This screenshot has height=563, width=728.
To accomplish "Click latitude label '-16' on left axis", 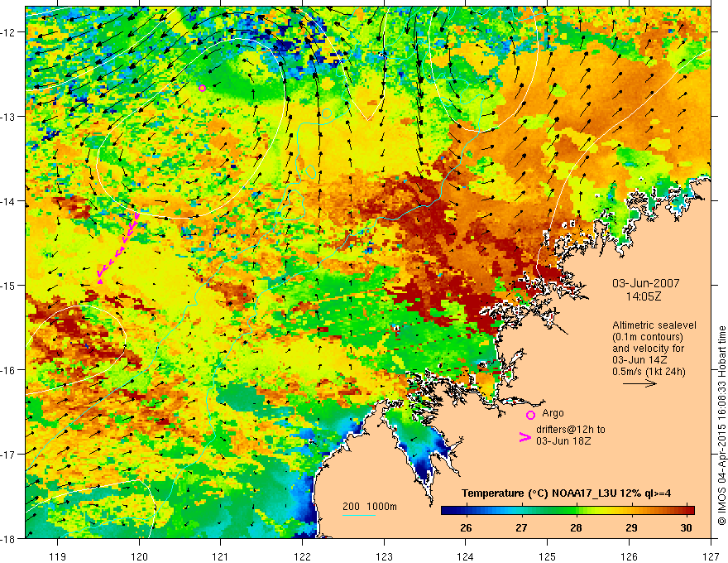I will point(9,370).
